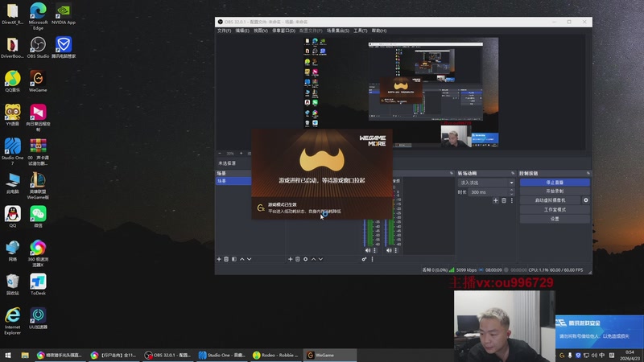644x362 pixels.
Task: Remove the source with the trash icon
Action: click(298, 259)
